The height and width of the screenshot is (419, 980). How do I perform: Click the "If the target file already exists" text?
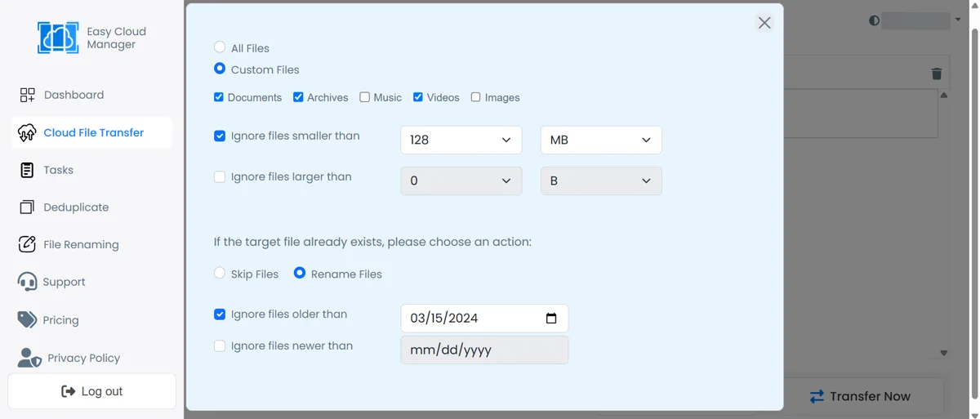(x=372, y=242)
